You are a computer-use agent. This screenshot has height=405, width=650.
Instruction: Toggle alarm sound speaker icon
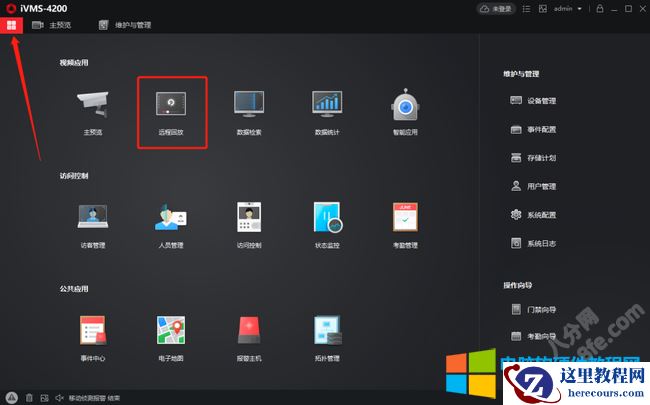click(x=59, y=398)
